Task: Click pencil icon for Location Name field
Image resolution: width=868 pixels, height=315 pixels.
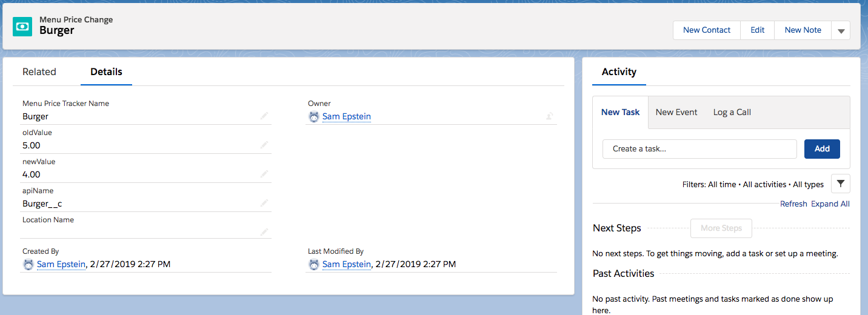Action: coord(264,232)
